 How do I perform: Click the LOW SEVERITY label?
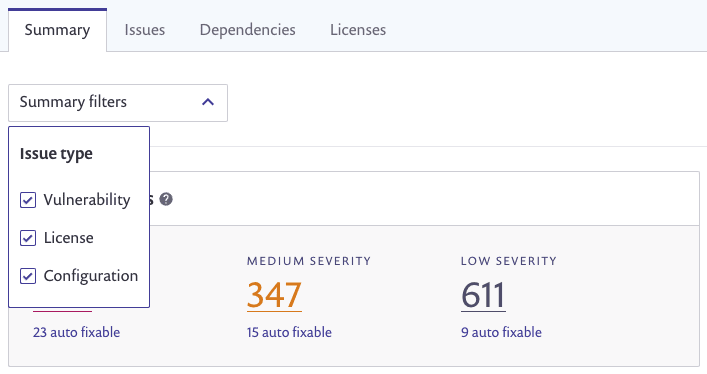(509, 261)
